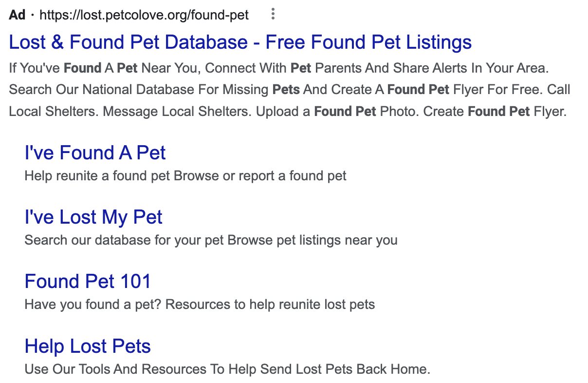This screenshot has height=383, width=588.
Task: Open the 'I've Found A Pet' sitelink
Action: tap(95, 153)
